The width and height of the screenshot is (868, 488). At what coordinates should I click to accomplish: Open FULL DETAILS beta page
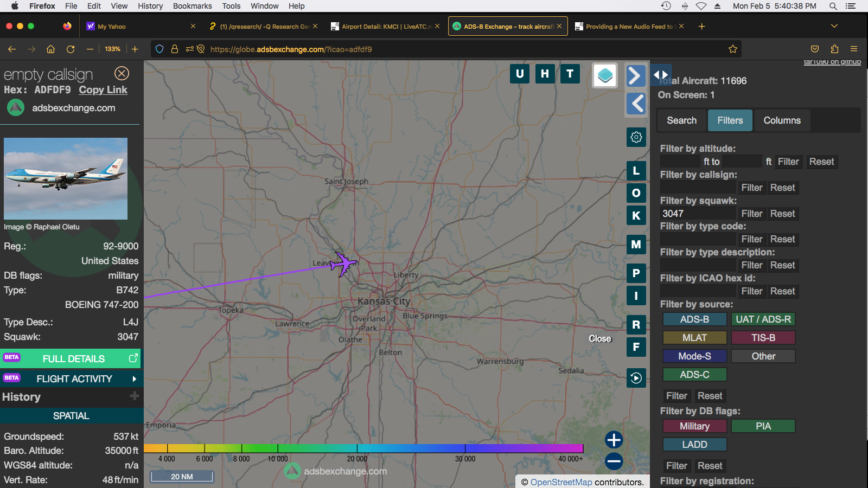point(71,358)
